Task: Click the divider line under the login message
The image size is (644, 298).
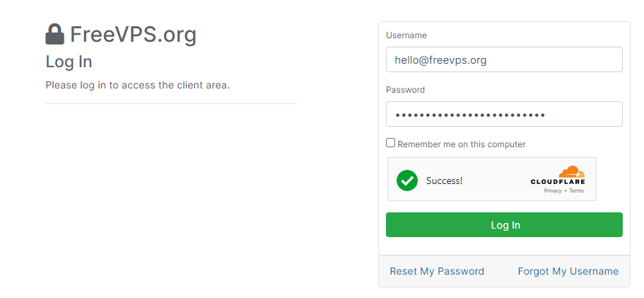Action: coord(172,104)
